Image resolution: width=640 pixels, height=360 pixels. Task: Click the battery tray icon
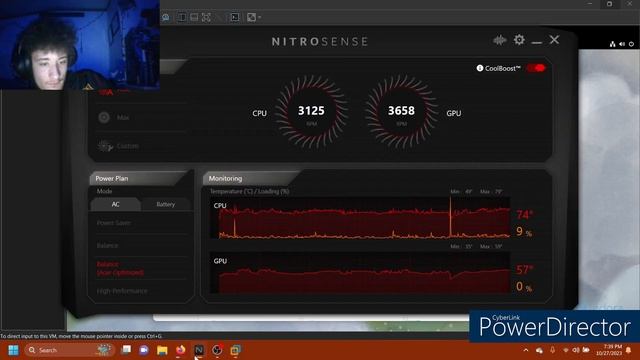click(x=586, y=350)
